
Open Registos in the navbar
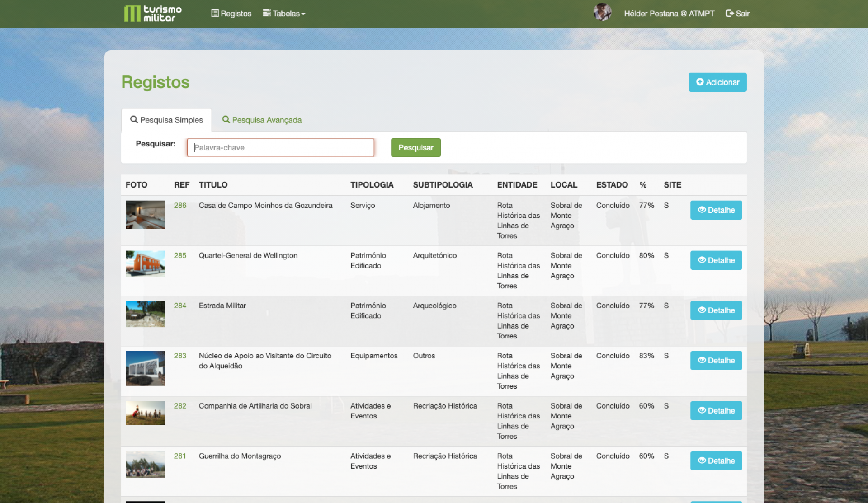click(x=231, y=14)
